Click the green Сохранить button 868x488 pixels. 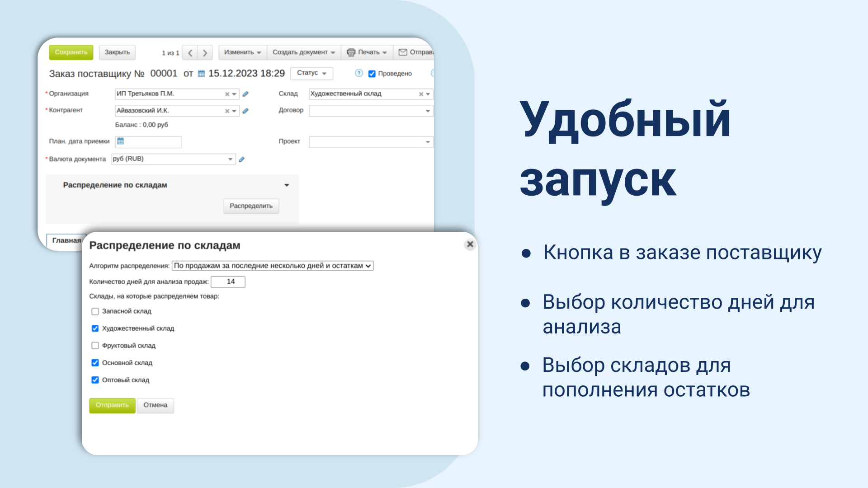71,52
